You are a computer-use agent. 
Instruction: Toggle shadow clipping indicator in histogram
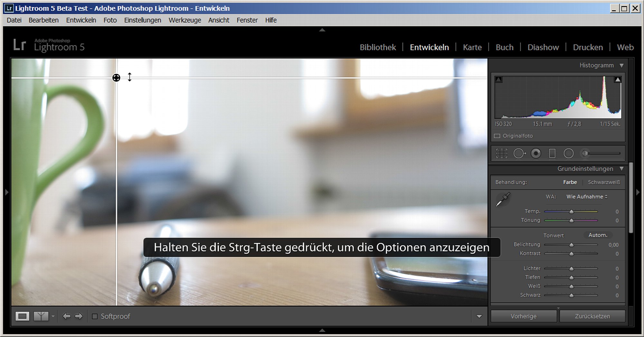point(498,80)
